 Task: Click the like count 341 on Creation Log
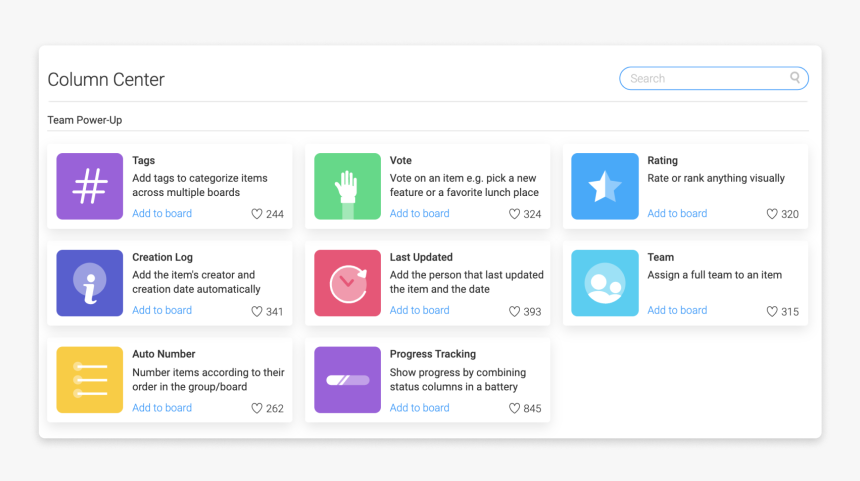[275, 312]
